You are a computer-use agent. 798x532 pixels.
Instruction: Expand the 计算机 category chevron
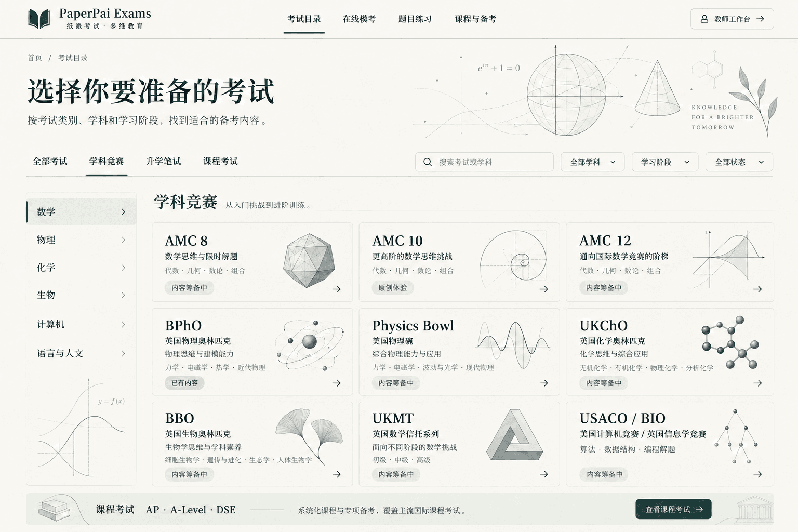123,324
